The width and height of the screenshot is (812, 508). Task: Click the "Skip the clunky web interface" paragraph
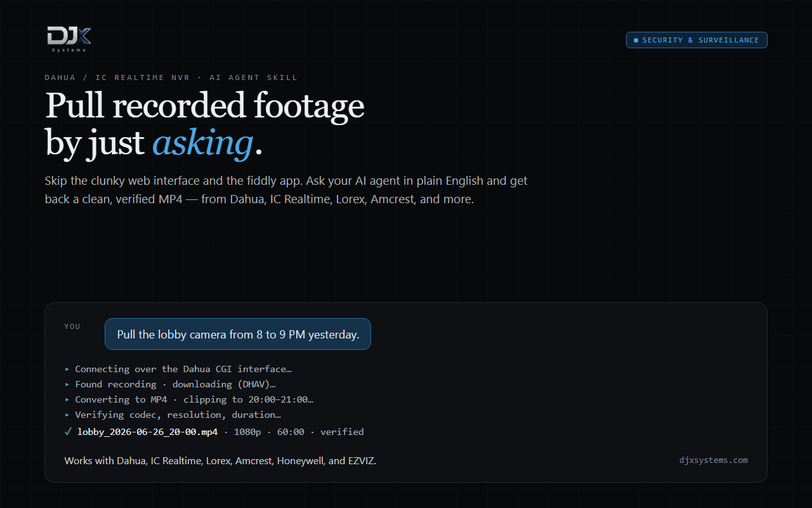click(286, 190)
